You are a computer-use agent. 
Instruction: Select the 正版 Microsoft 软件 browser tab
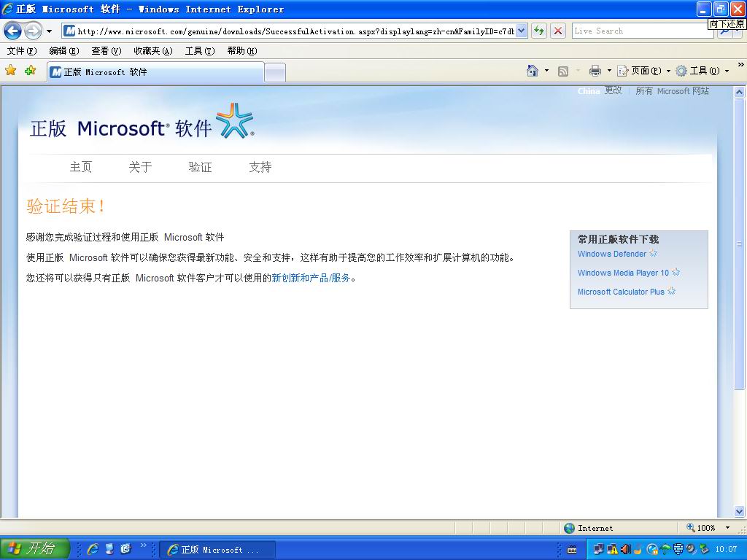tap(155, 72)
